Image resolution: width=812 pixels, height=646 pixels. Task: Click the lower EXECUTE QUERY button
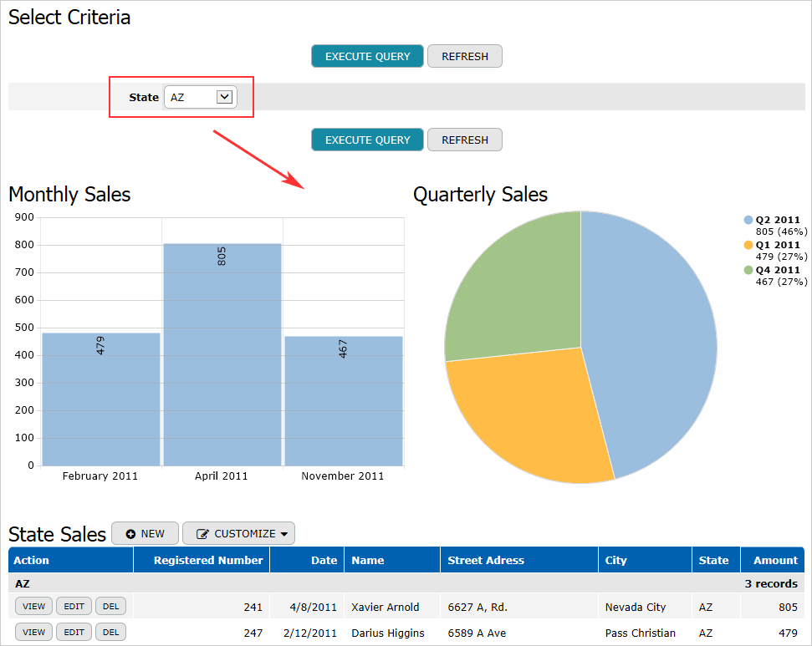367,140
